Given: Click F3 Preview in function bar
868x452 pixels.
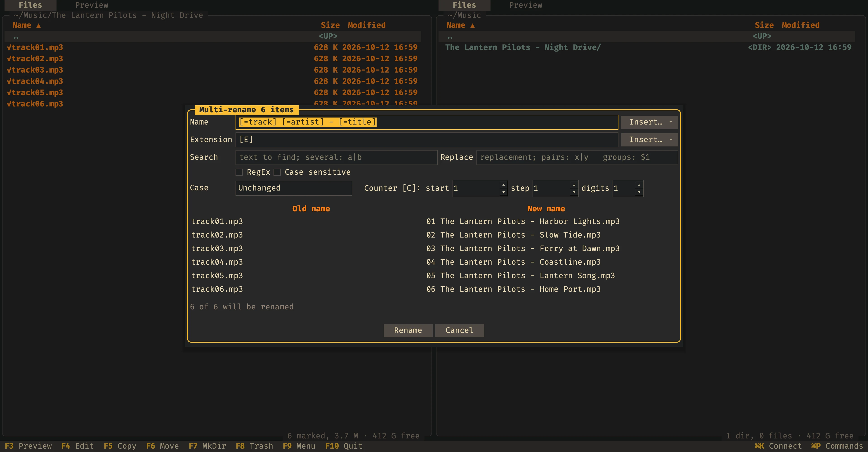Looking at the screenshot, I should (28, 446).
